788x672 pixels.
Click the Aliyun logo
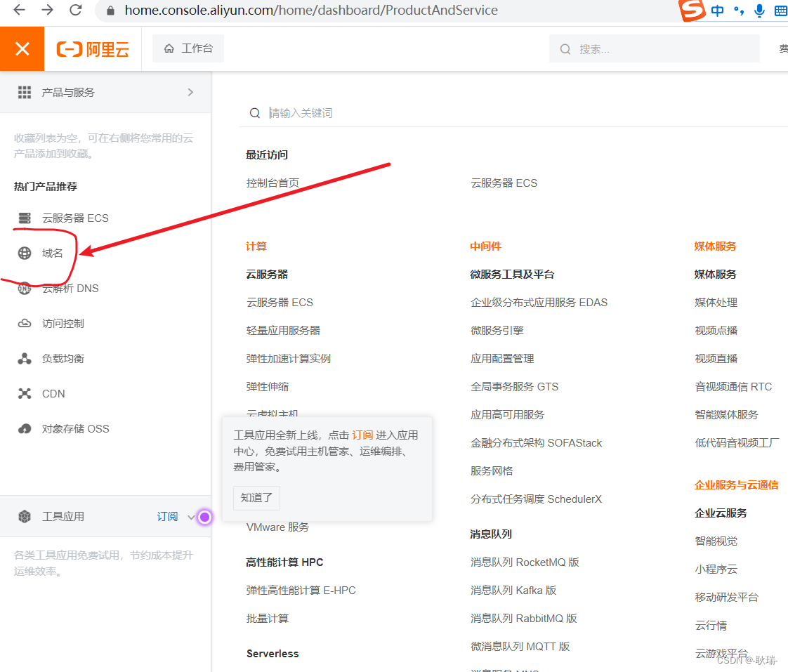(93, 49)
